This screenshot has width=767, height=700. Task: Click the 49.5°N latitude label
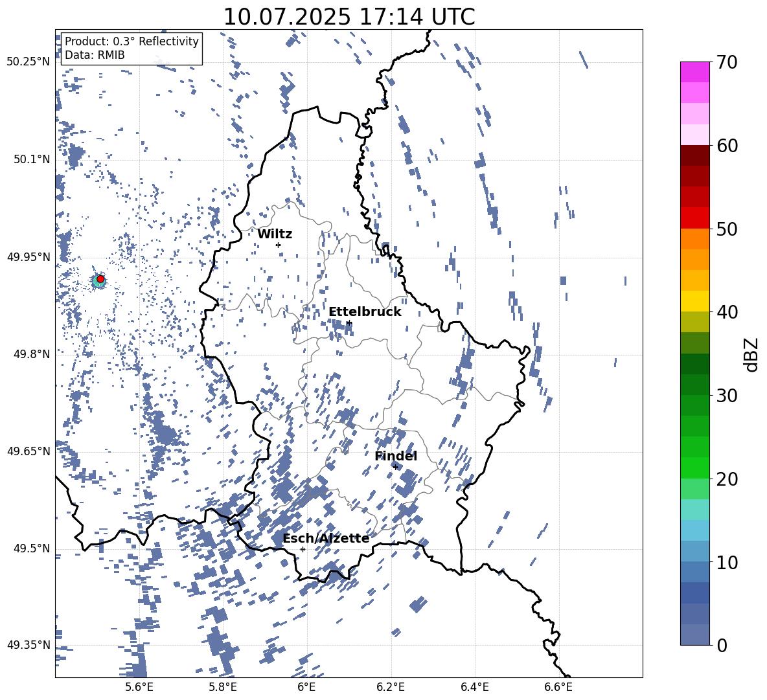[x=32, y=548]
